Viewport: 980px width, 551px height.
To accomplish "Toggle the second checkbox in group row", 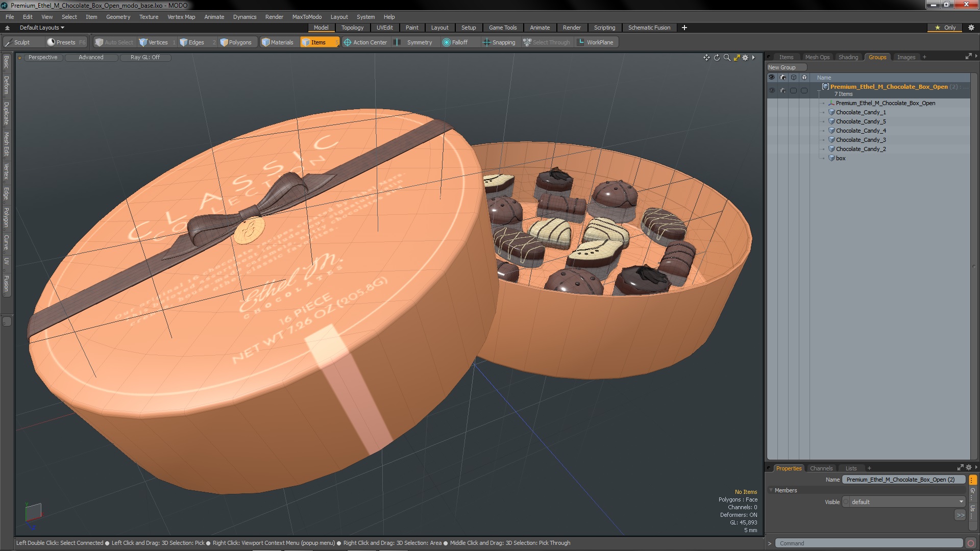I will (804, 90).
